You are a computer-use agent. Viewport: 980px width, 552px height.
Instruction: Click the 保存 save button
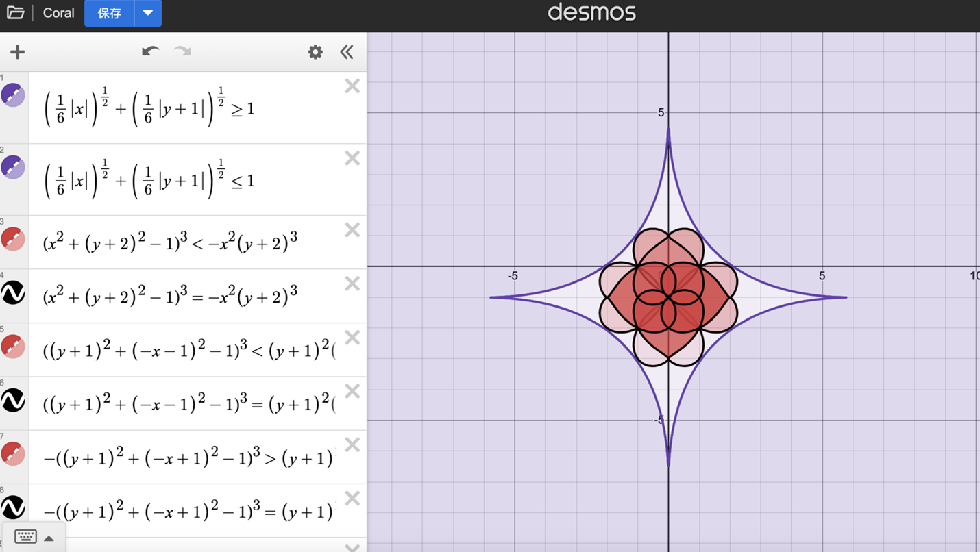pyautogui.click(x=110, y=13)
